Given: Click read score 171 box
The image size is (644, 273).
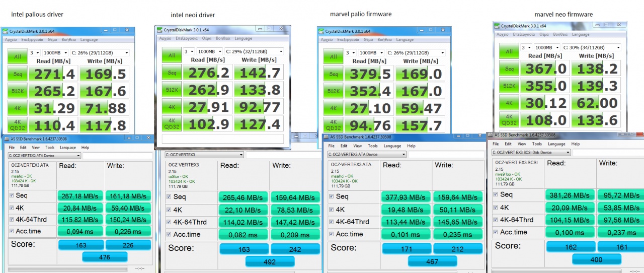Looking at the screenshot, I should tap(406, 248).
